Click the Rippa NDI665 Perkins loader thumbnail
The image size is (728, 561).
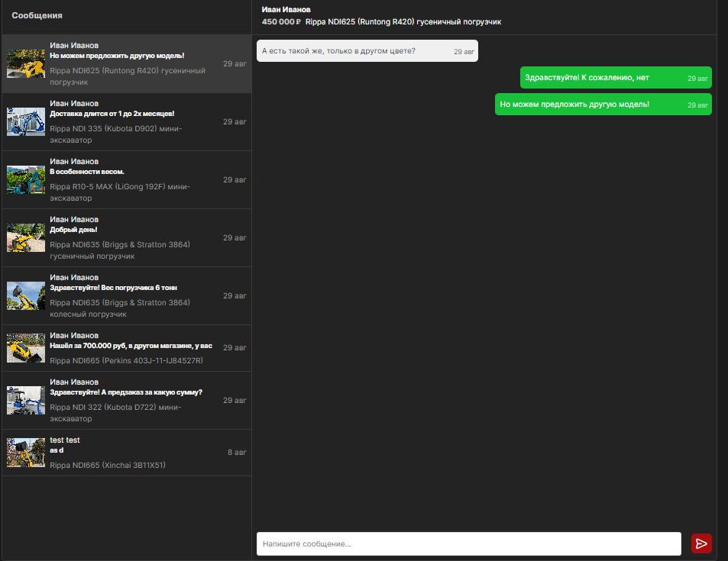(26, 348)
